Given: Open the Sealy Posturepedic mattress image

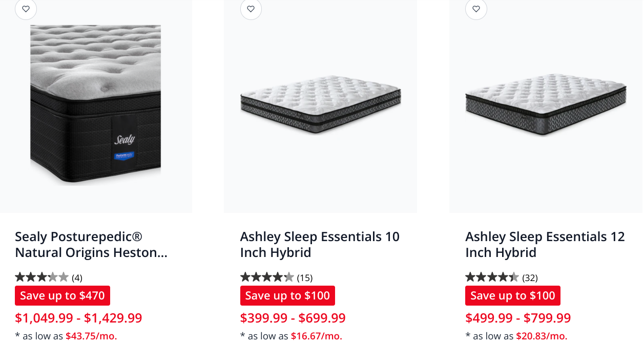Looking at the screenshot, I should (96, 105).
